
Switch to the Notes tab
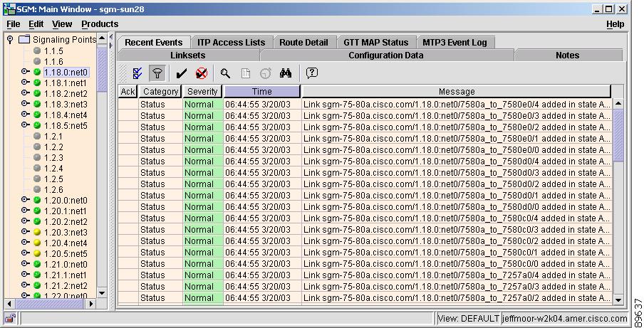[568, 55]
